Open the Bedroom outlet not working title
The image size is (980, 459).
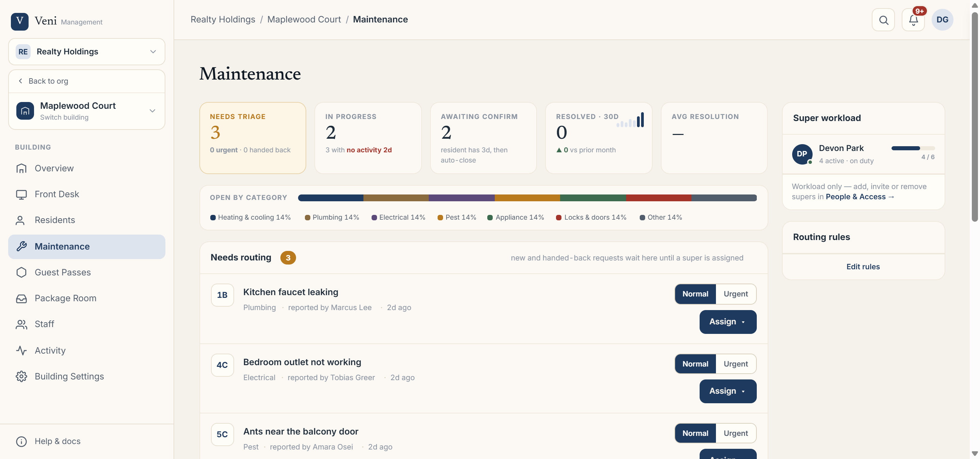click(302, 362)
